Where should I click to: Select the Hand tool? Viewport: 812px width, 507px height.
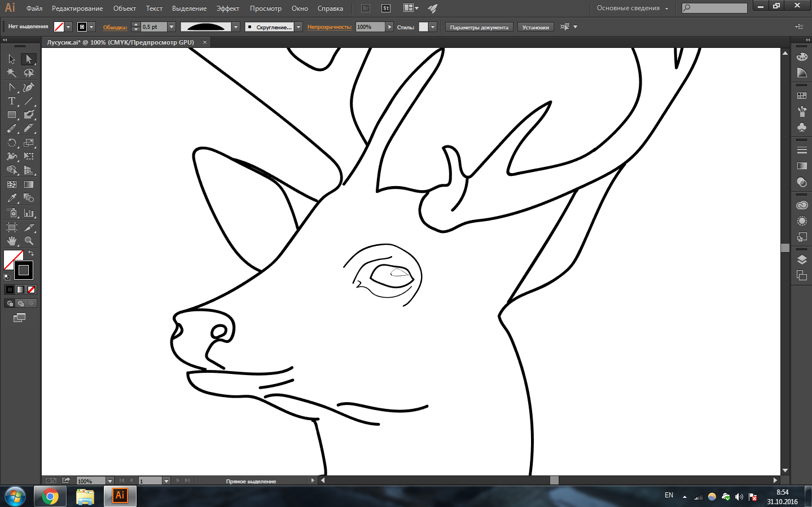[11, 241]
